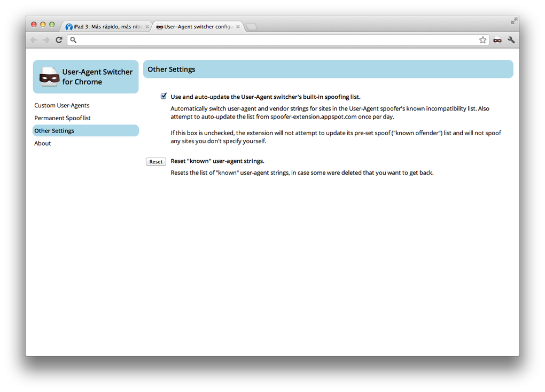Click the paragraph beginning "Automatically switch user-agent"
This screenshot has height=392, width=545.
pos(330,113)
